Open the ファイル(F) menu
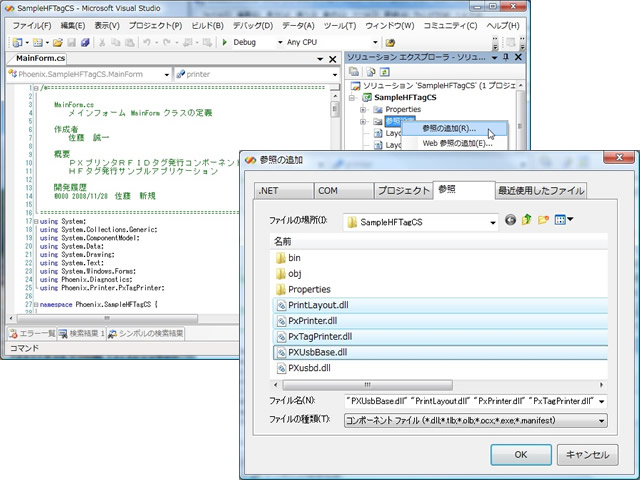 point(32,26)
